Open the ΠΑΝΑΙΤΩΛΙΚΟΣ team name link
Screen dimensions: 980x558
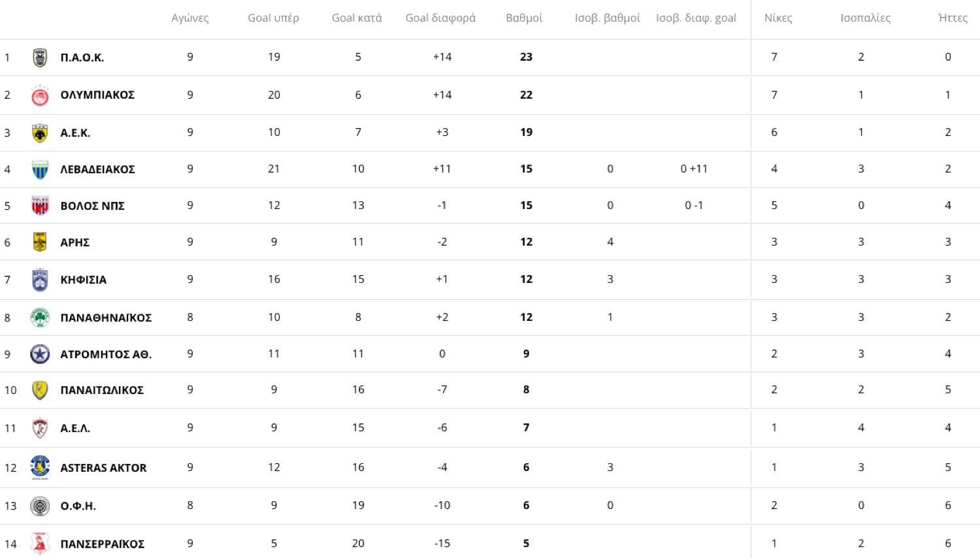coord(102,390)
